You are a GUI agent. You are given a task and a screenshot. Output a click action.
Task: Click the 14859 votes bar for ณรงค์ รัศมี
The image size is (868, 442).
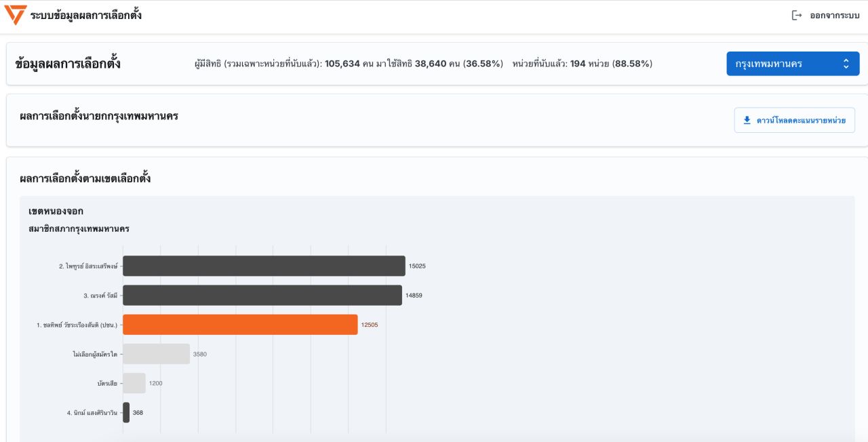point(262,296)
